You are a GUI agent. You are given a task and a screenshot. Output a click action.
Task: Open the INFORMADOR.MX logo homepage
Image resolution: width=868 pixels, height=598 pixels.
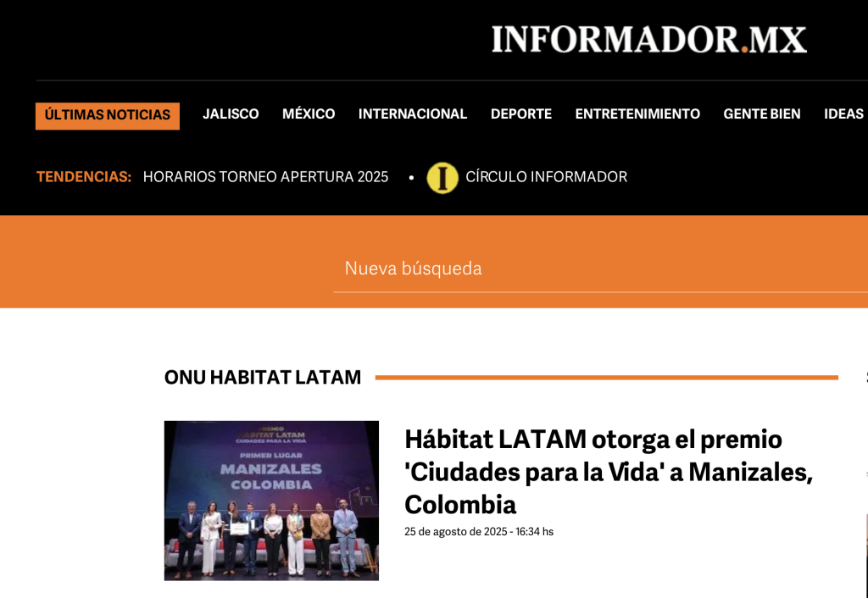click(648, 39)
